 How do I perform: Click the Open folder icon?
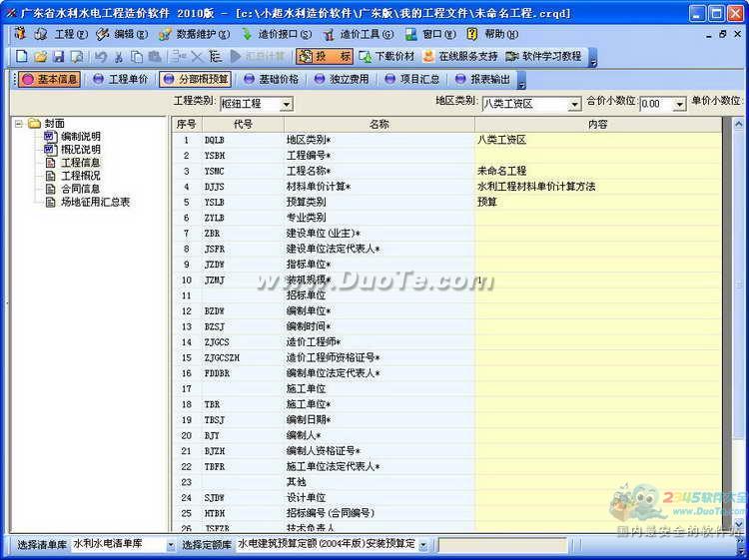[x=41, y=57]
